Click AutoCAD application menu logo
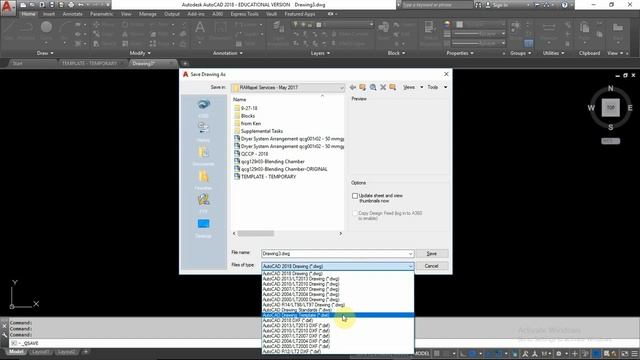640x360 pixels. (x=8, y=8)
